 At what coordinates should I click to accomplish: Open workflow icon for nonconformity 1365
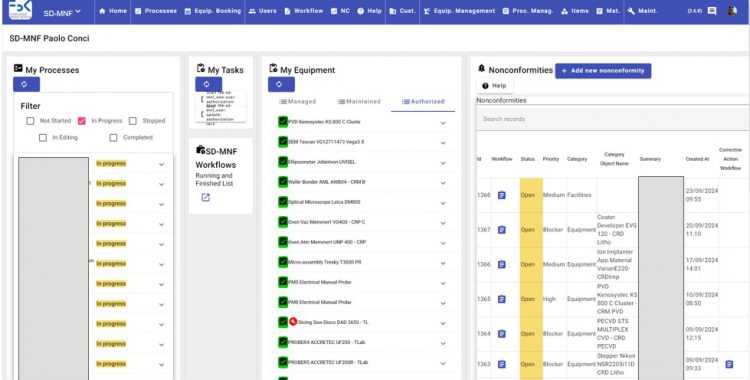point(501,299)
